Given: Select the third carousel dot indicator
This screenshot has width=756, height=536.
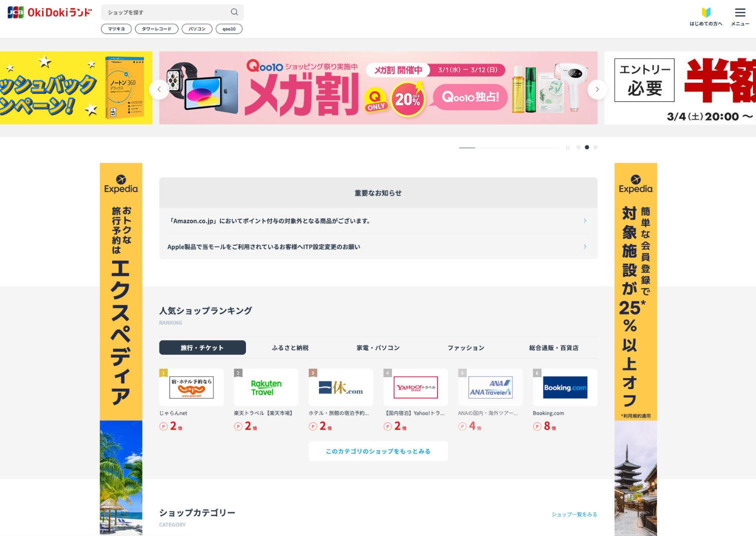Looking at the screenshot, I should point(595,147).
